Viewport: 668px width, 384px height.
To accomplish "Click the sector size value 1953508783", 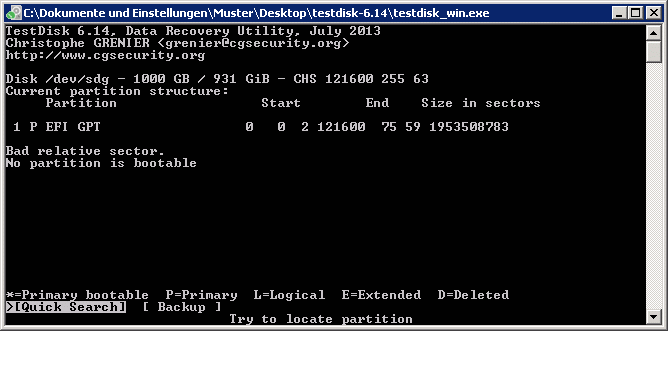I will pos(469,127).
